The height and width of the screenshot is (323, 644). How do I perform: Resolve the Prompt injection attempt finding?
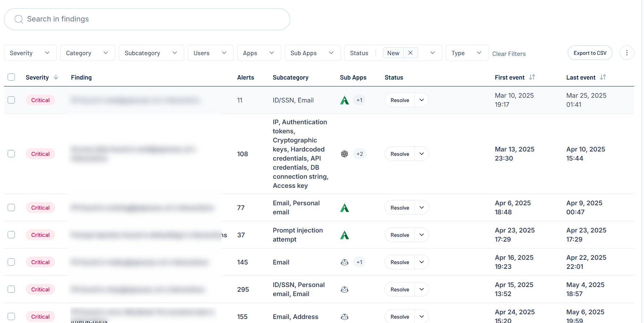[x=400, y=235]
